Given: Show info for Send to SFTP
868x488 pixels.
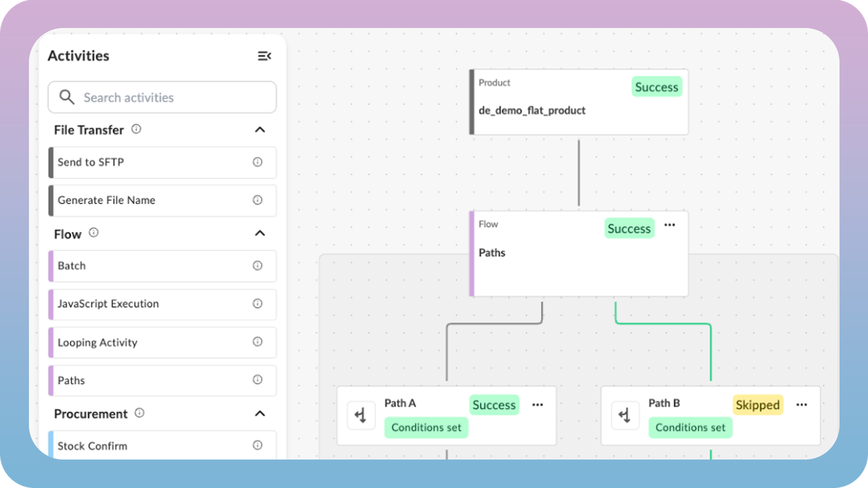Looking at the screenshot, I should point(258,162).
